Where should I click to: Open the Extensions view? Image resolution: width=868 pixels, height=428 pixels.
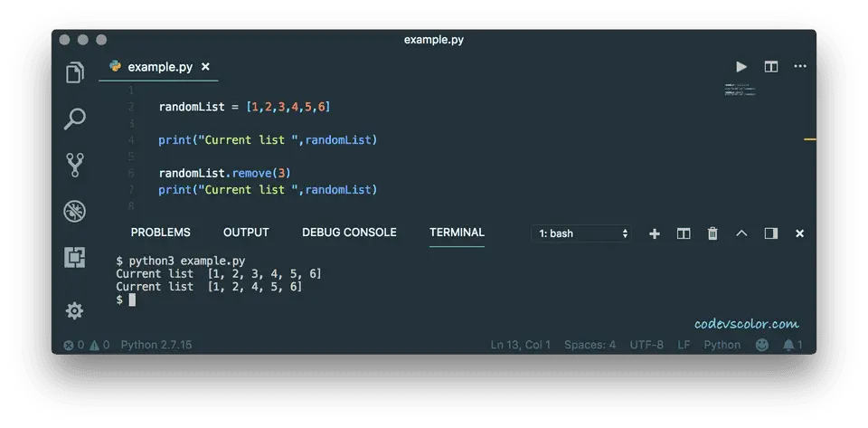(x=75, y=258)
